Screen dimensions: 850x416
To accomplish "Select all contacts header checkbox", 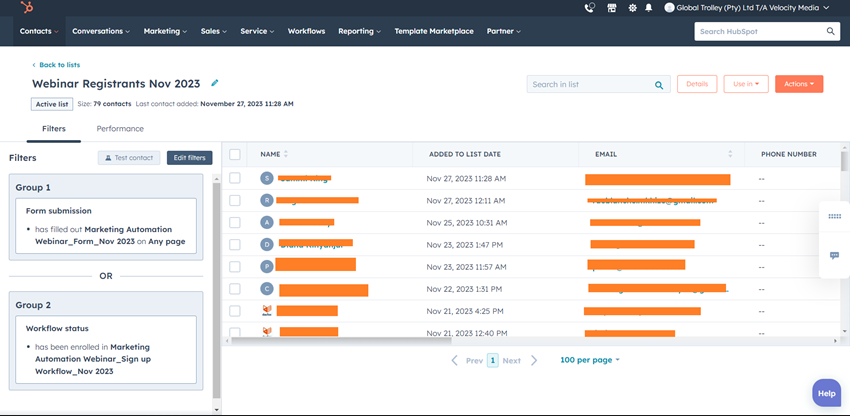I will [x=235, y=155].
